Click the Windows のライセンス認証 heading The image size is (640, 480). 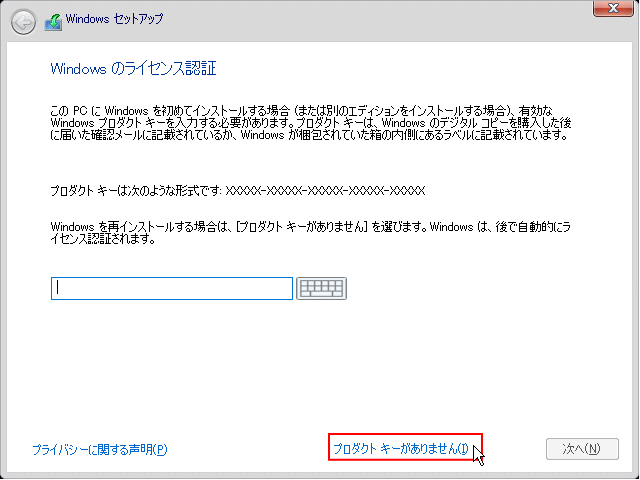click(133, 69)
